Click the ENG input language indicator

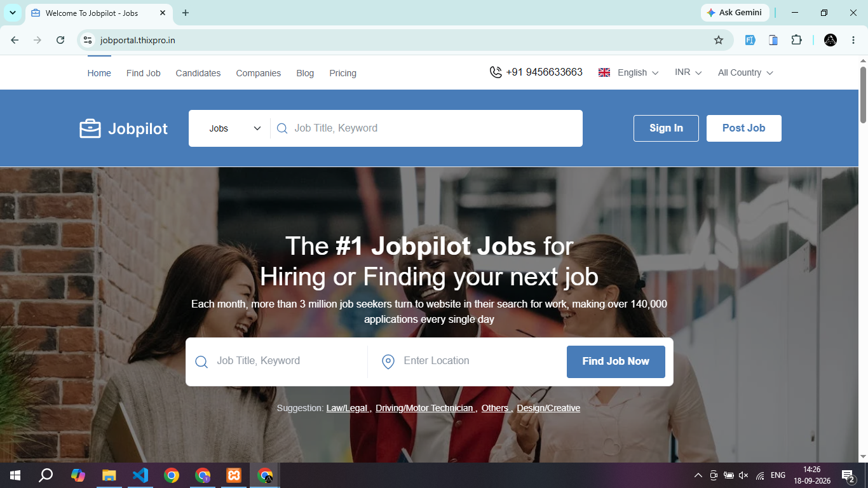778,475
